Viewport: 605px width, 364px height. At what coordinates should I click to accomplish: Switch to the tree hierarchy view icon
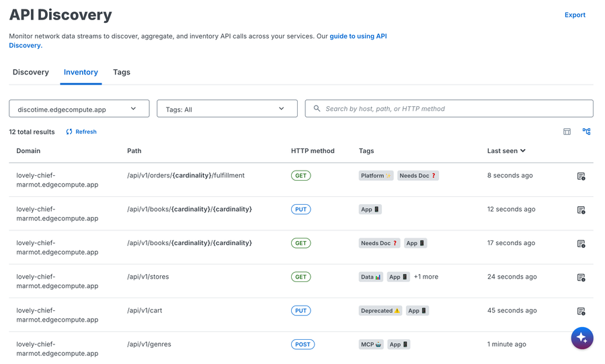pyautogui.click(x=586, y=132)
